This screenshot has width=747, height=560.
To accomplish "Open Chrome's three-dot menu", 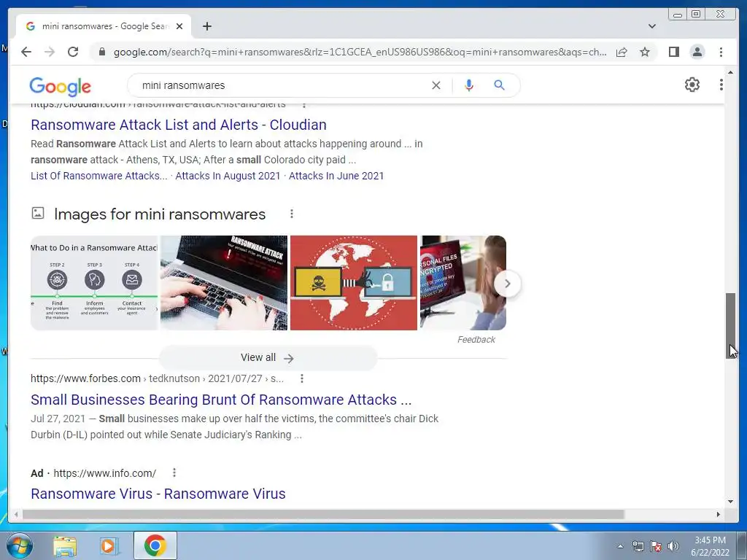I will coord(721,52).
